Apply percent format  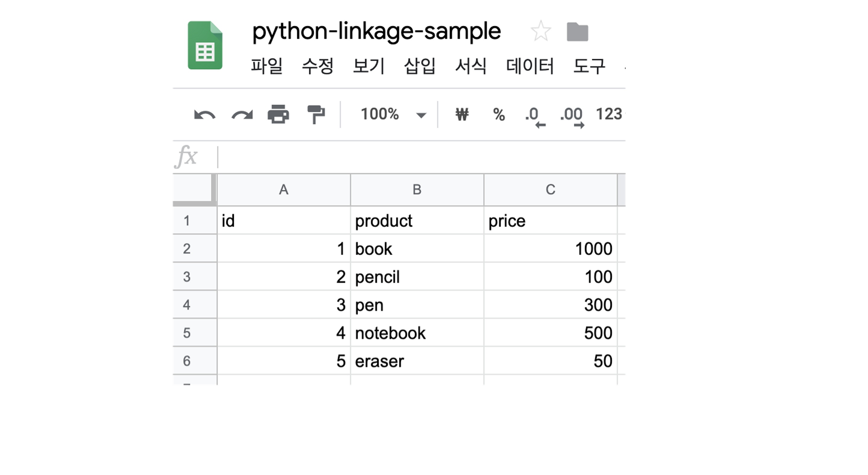point(499,114)
